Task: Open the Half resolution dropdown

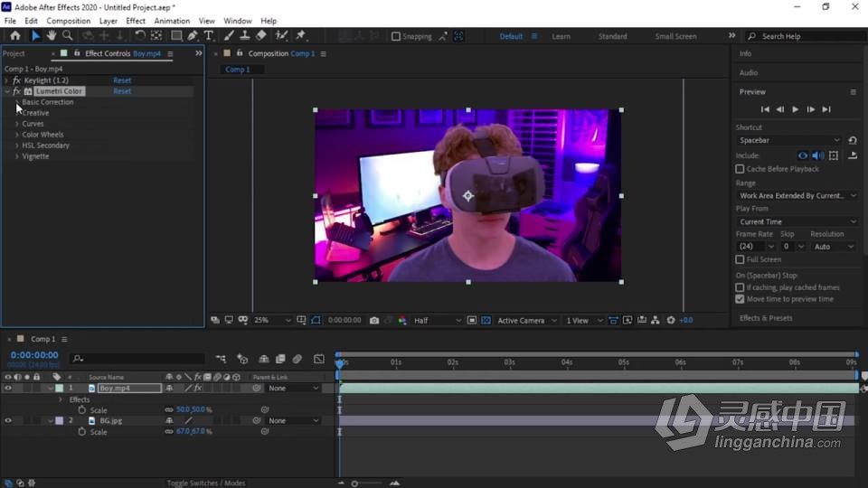Action: (x=438, y=320)
